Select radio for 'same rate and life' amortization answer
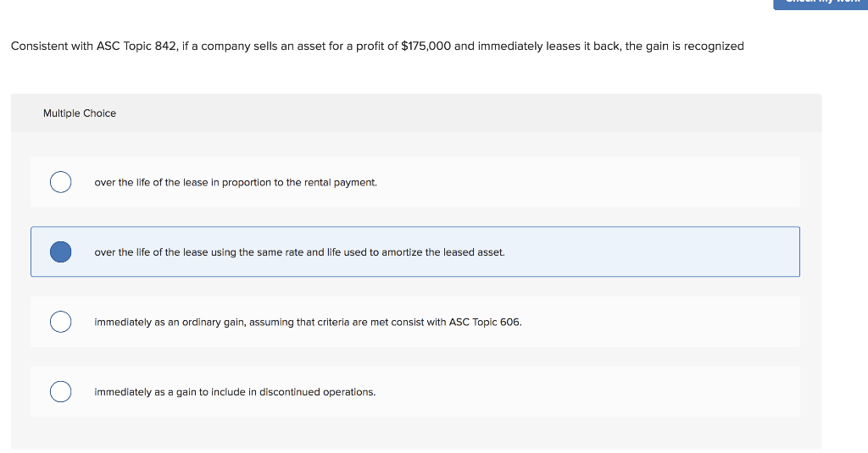 60,251
